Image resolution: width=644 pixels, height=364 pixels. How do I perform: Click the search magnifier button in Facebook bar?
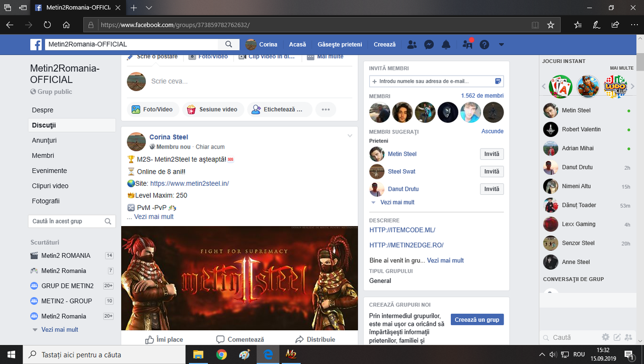click(229, 44)
